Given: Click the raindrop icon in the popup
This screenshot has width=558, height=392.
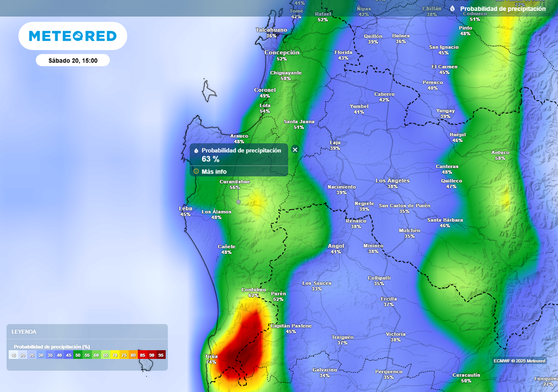Looking at the screenshot, I should tap(196, 151).
